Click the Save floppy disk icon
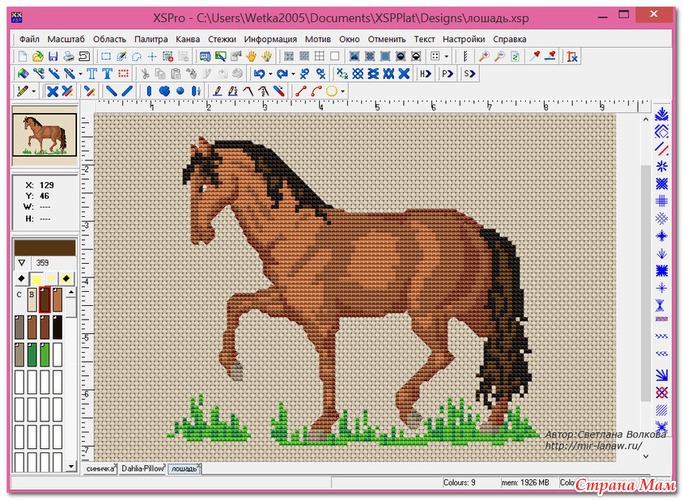 point(53,56)
